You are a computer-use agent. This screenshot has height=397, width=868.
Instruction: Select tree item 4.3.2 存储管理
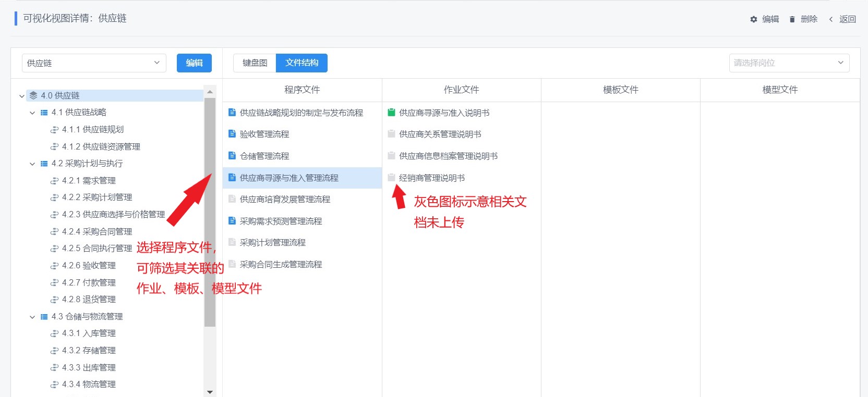[89, 351]
